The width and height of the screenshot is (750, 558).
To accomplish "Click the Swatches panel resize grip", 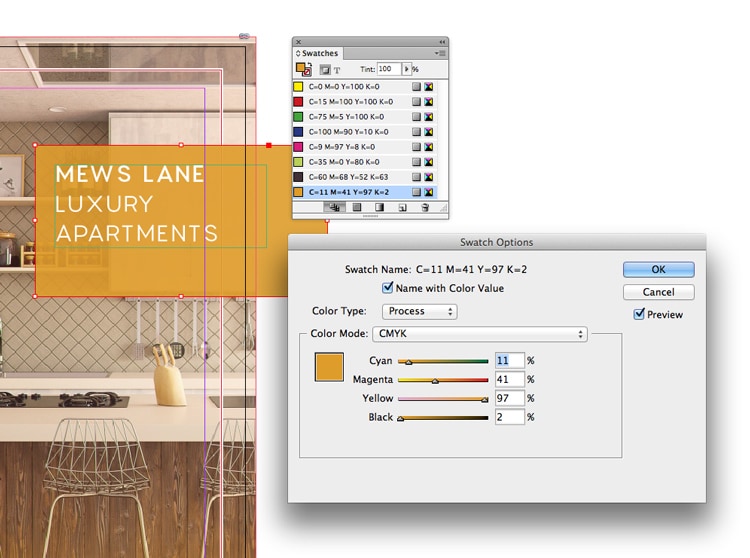I will coord(443,208).
